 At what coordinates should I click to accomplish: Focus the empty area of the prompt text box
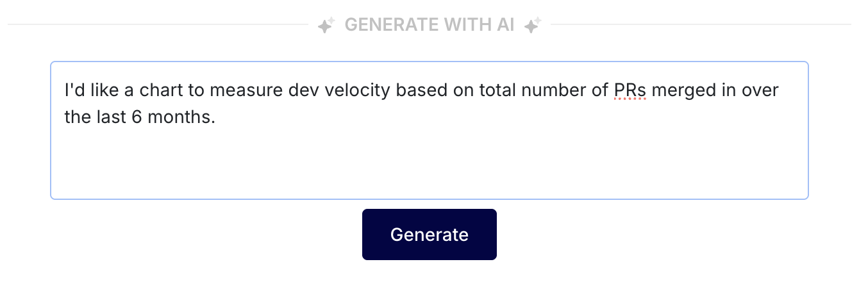pos(428,163)
